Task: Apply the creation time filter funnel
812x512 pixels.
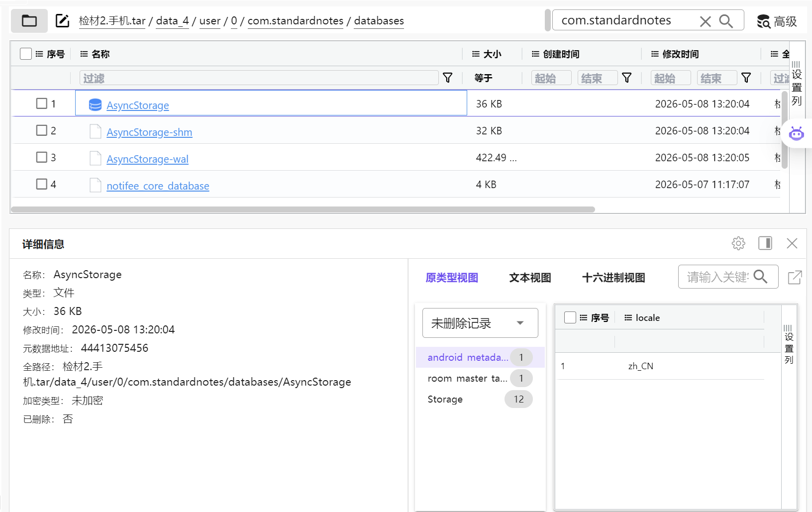Action: coord(627,78)
